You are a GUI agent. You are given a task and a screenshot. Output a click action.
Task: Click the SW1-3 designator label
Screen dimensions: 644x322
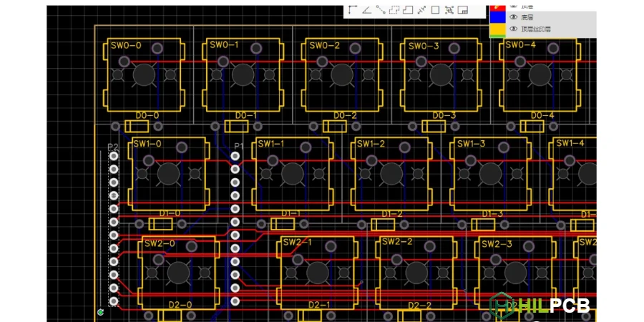coord(471,144)
